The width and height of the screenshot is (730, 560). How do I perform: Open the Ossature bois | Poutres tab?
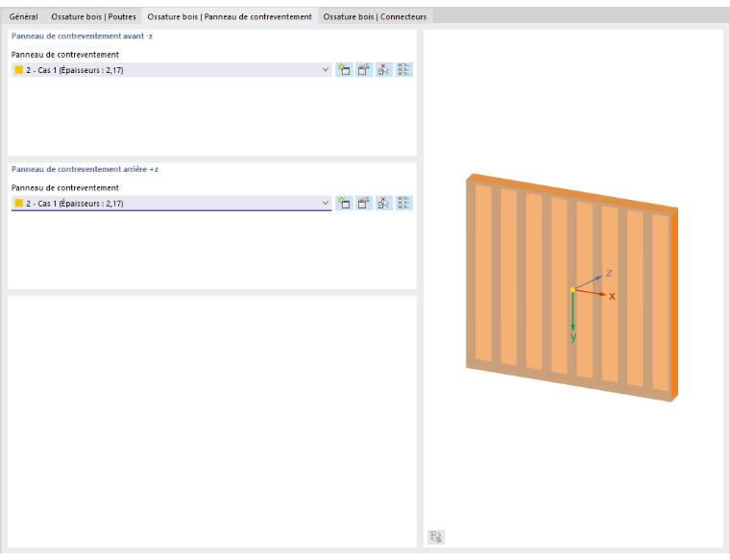(x=93, y=16)
